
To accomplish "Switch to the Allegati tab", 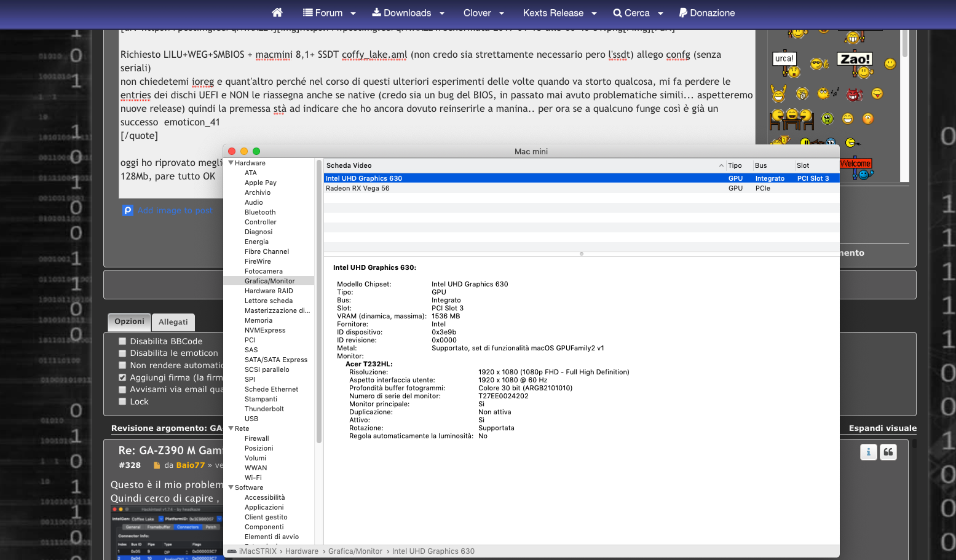I will pyautogui.click(x=173, y=322).
